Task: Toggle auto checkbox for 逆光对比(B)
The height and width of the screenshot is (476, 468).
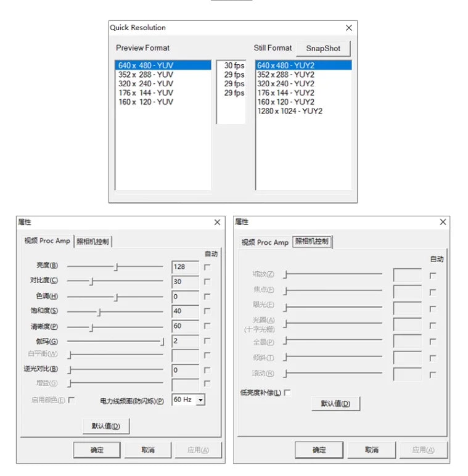Action: click(207, 371)
